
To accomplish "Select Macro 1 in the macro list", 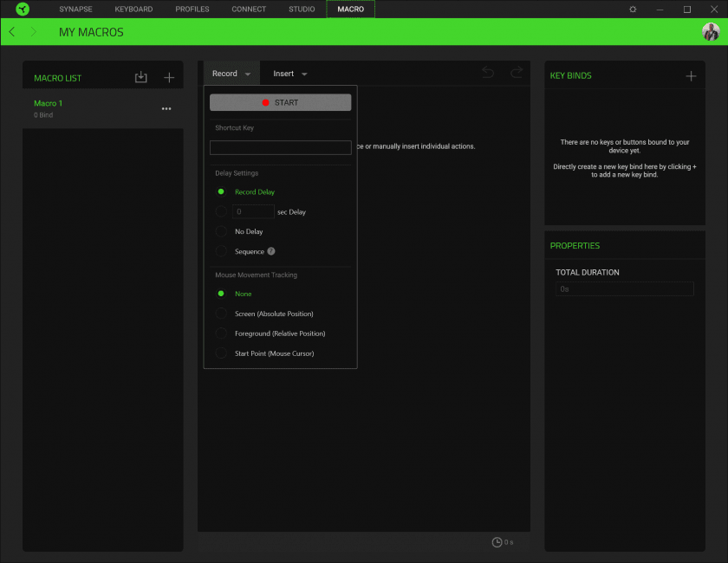I will click(x=103, y=108).
